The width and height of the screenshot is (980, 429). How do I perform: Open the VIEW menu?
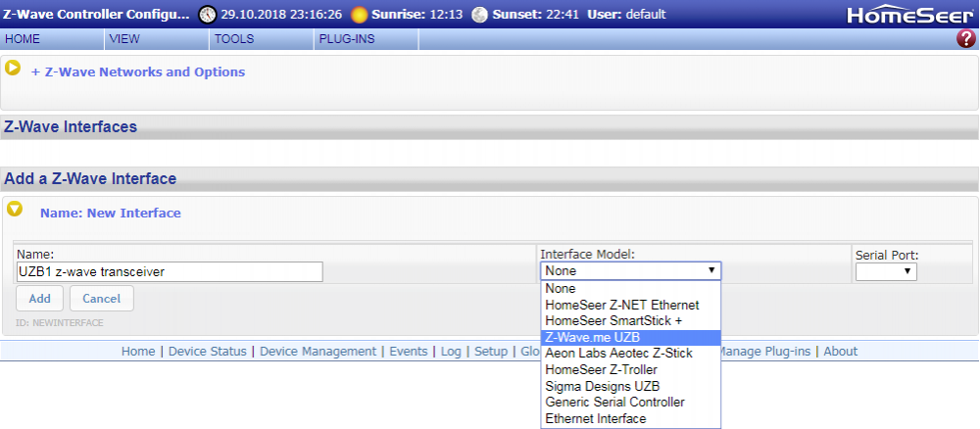pos(157,39)
